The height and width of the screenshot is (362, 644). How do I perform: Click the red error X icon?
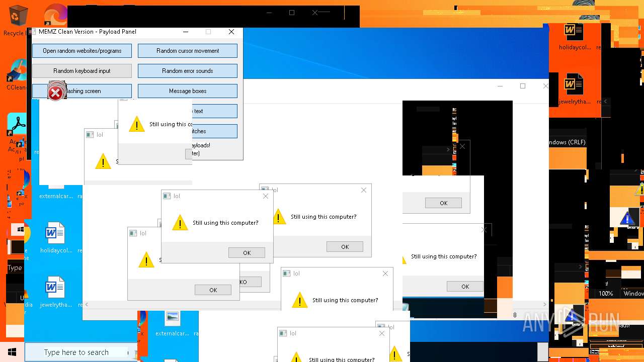56,93
